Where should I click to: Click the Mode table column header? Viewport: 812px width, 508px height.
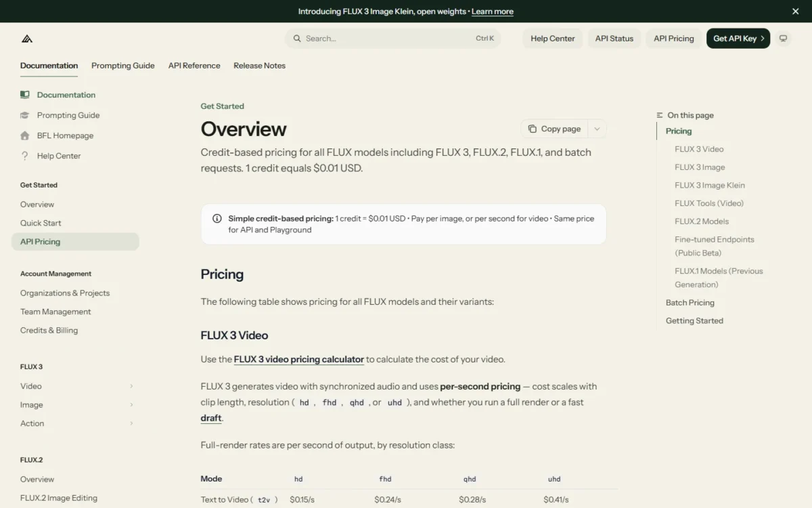[x=211, y=479]
